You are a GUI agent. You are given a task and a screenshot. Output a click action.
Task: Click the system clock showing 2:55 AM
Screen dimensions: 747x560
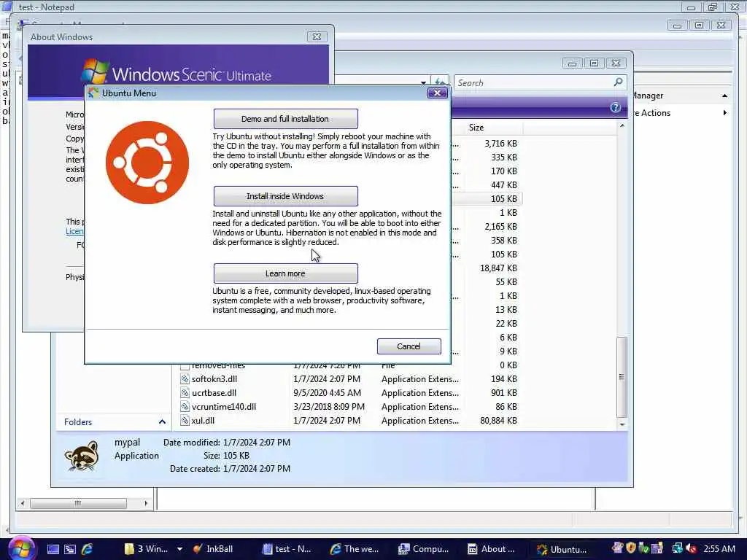coord(719,549)
